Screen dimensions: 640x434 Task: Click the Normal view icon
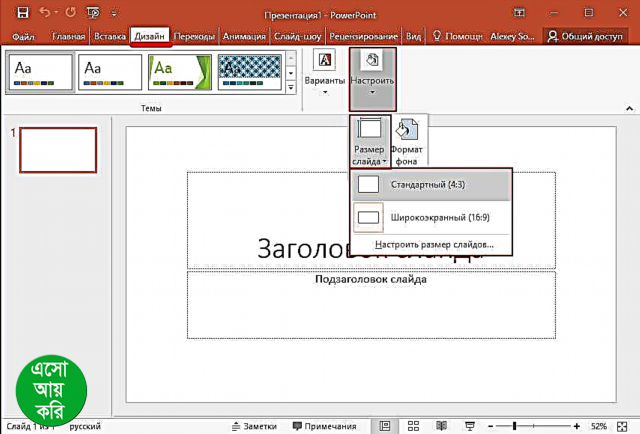coord(385,425)
